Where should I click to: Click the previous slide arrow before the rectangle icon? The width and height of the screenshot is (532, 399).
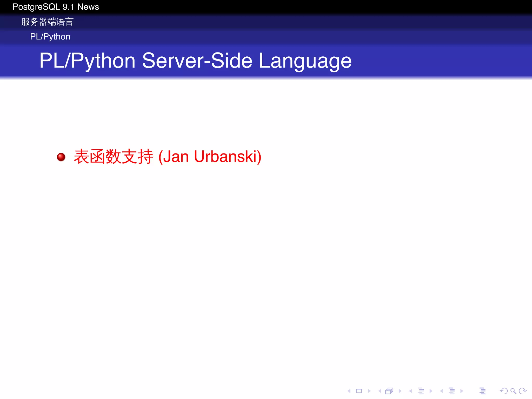[349, 391]
